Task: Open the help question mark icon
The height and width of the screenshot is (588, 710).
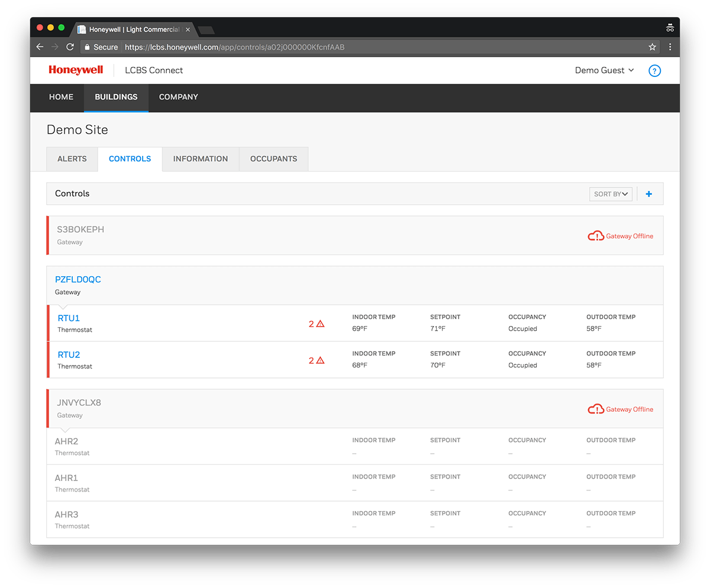Action: click(654, 70)
